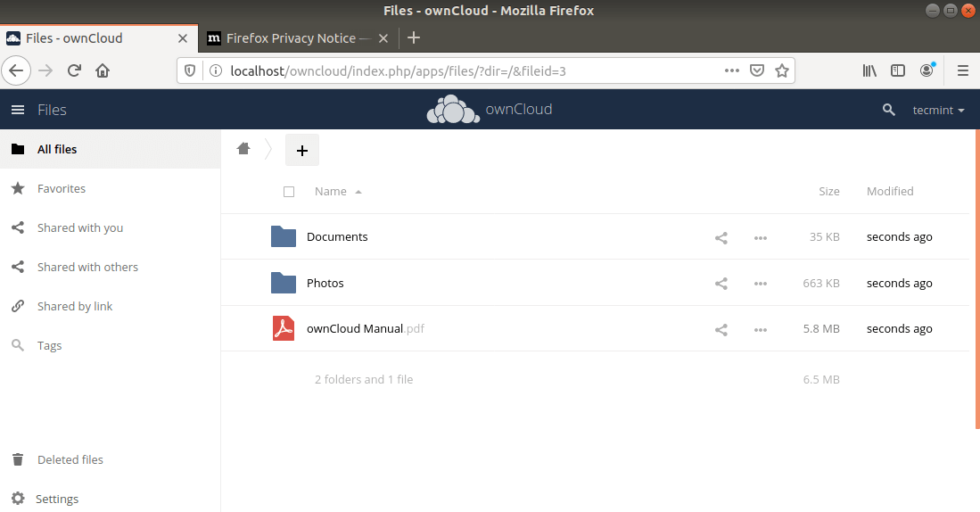
Task: Select All files in the sidebar
Action: pyautogui.click(x=110, y=150)
